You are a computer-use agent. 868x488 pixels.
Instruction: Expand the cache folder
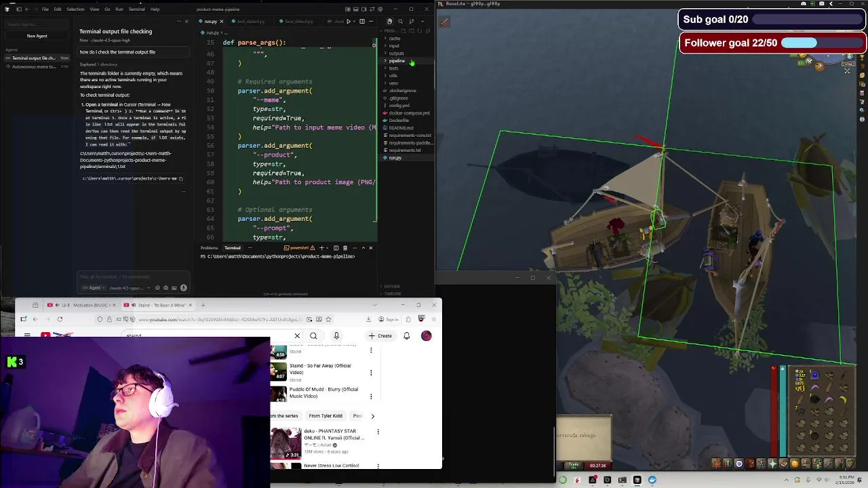(x=395, y=39)
